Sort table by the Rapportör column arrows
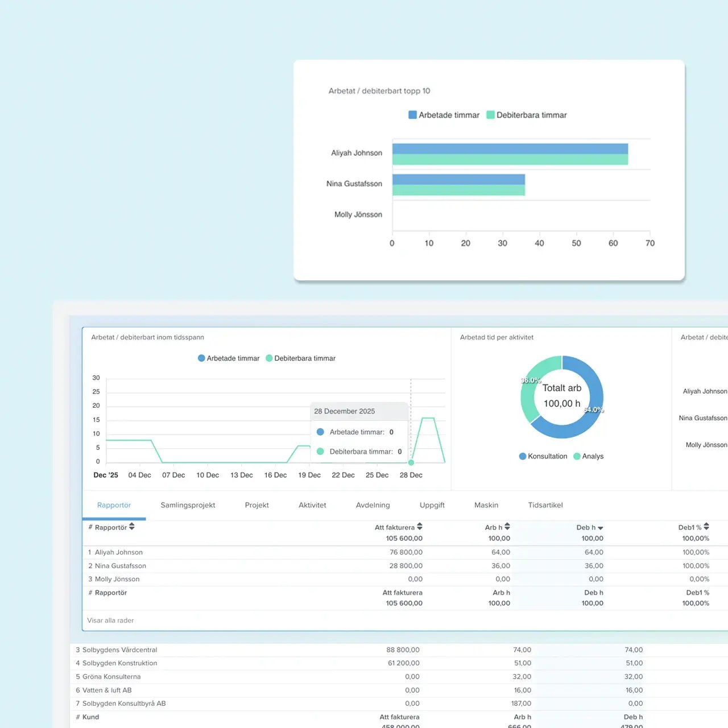 click(x=132, y=527)
